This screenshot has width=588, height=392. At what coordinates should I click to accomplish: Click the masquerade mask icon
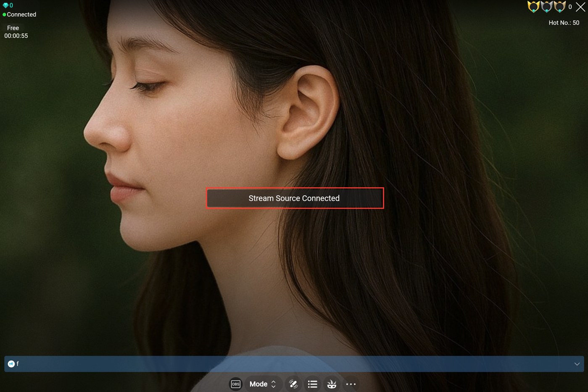coord(332,384)
